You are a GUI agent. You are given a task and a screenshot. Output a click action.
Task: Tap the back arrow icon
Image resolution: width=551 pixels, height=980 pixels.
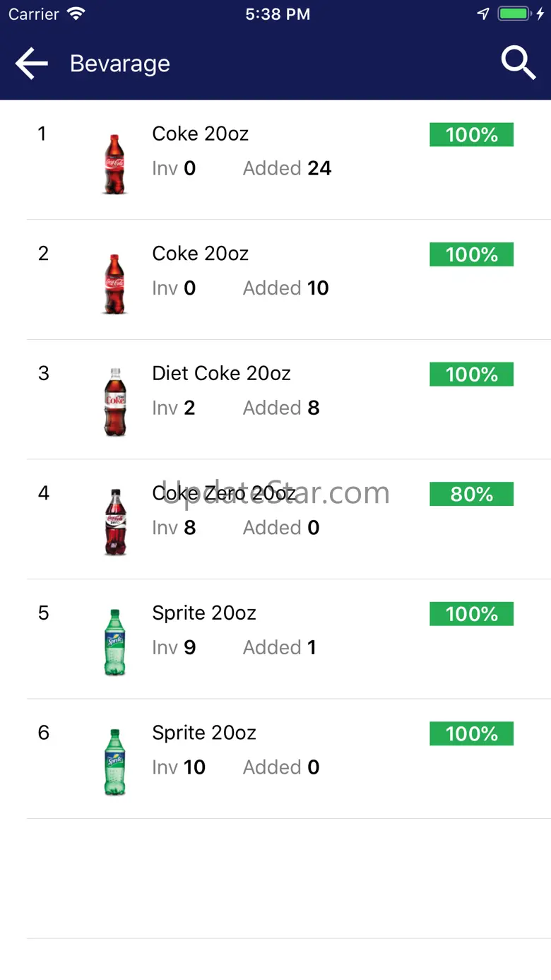32,64
